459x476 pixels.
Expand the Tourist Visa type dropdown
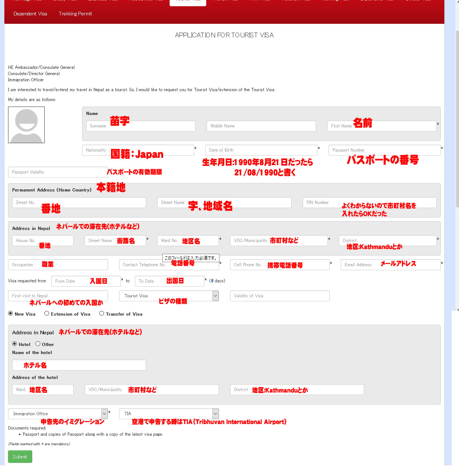(x=169, y=296)
